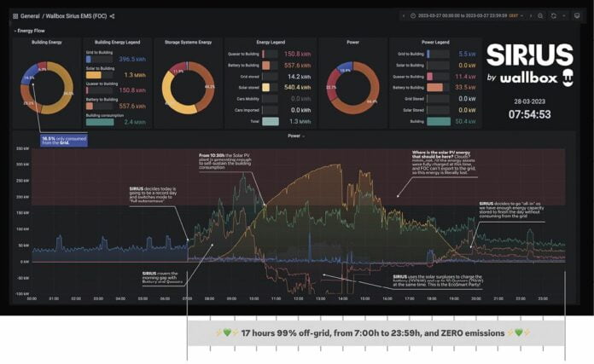Open the refresh interval dropdown arrow
Screen dimensions: 594x364
562,15
